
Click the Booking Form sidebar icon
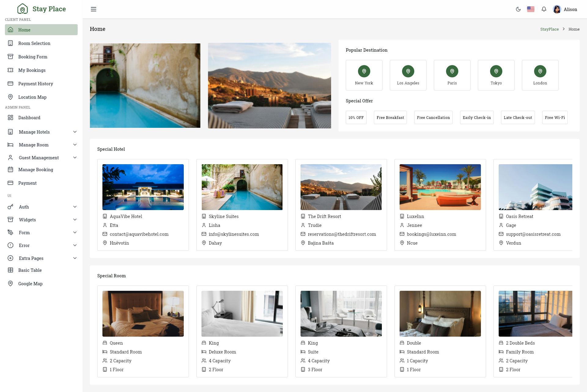pos(10,57)
